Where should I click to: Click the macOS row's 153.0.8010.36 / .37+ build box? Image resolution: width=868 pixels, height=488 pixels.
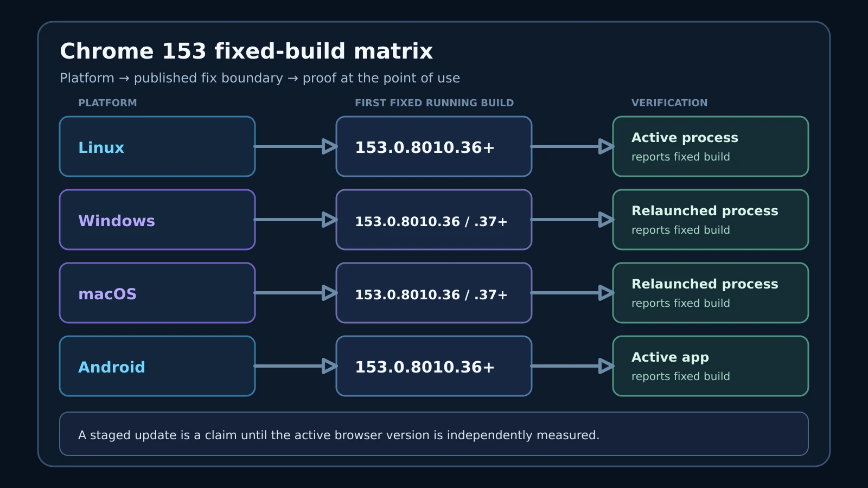click(434, 293)
